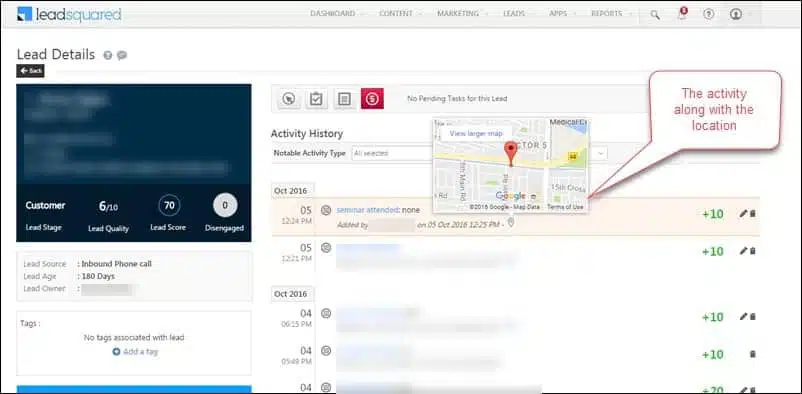Image resolution: width=802 pixels, height=394 pixels.
Task: Click the Customer lead stage text
Action: (46, 205)
